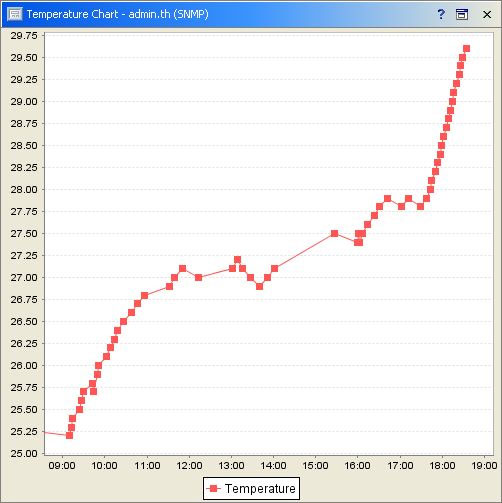502x503 pixels.
Task: Select the highest data point near 29.60
Action: (466, 49)
